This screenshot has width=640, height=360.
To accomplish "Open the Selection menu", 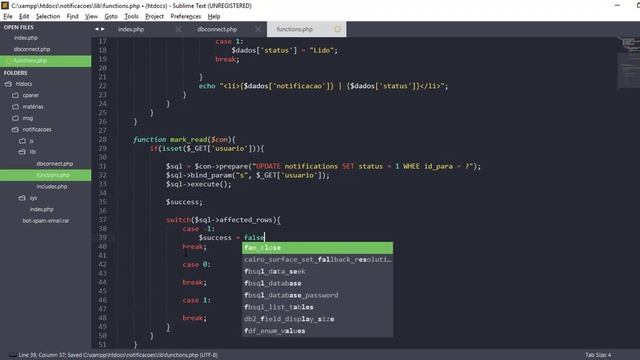I will coord(48,16).
